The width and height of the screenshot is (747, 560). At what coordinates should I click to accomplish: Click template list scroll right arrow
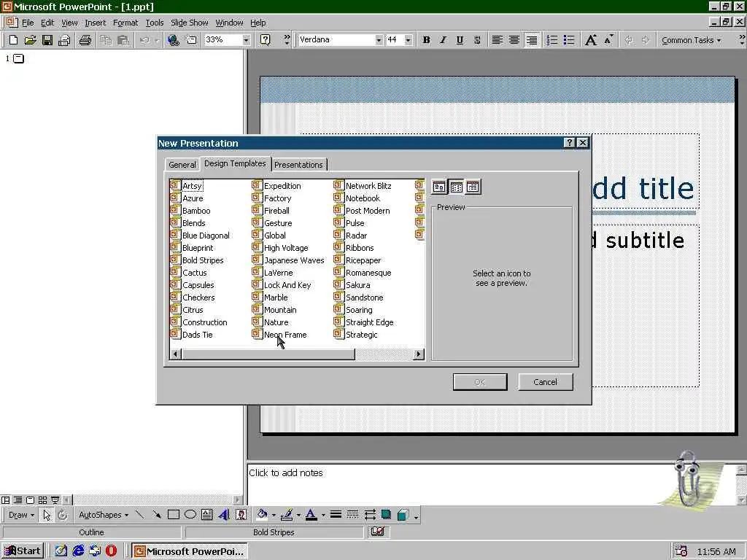pyautogui.click(x=419, y=354)
